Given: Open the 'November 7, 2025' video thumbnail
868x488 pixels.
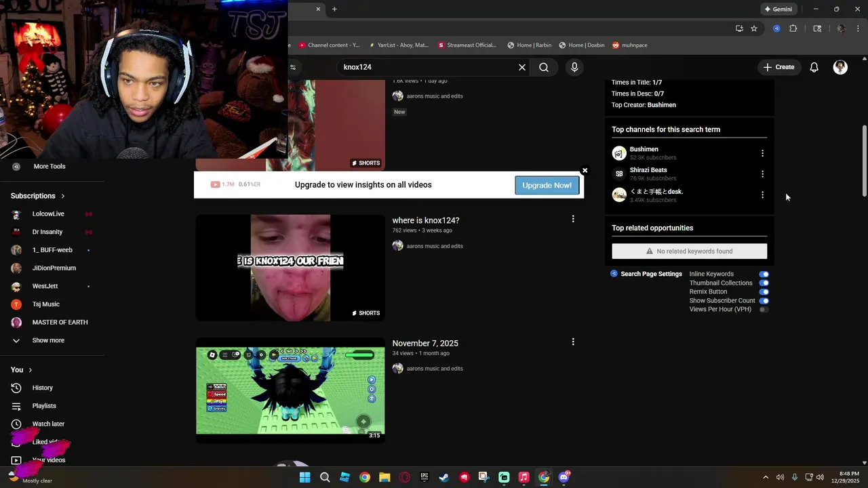Looking at the screenshot, I should [x=290, y=390].
